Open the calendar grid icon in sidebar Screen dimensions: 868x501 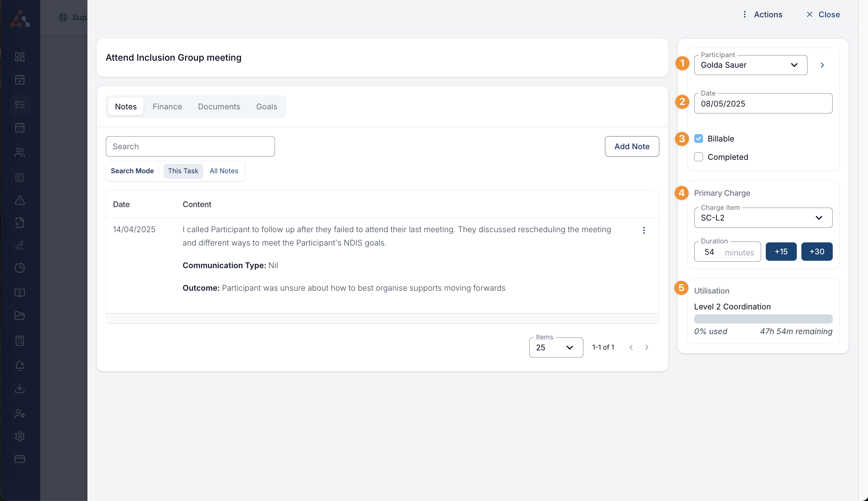tap(20, 127)
